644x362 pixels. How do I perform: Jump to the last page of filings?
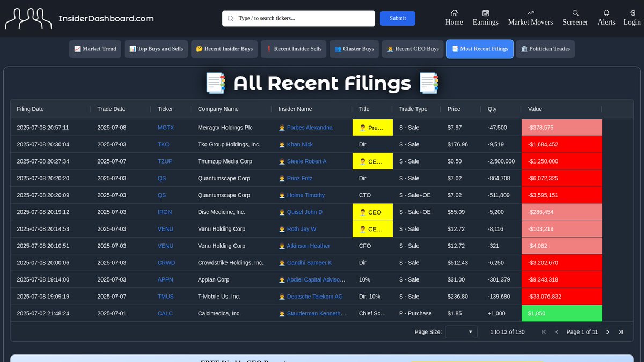(x=621, y=332)
